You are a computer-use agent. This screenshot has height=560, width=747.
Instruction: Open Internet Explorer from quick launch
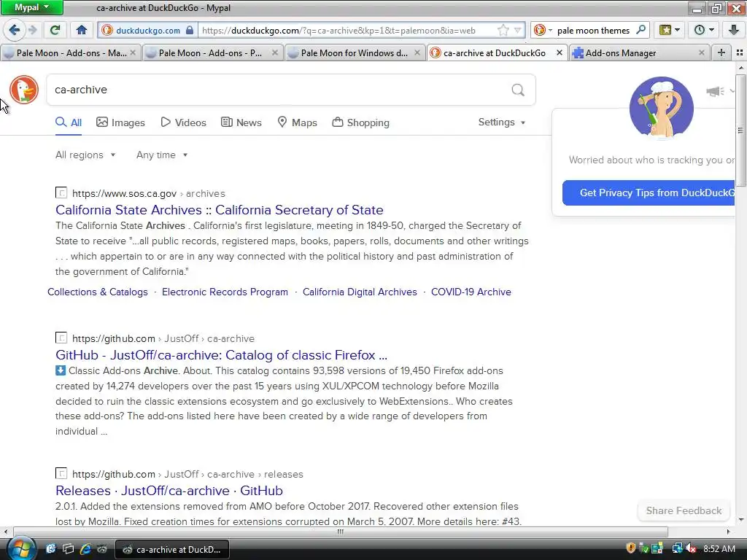(85, 549)
